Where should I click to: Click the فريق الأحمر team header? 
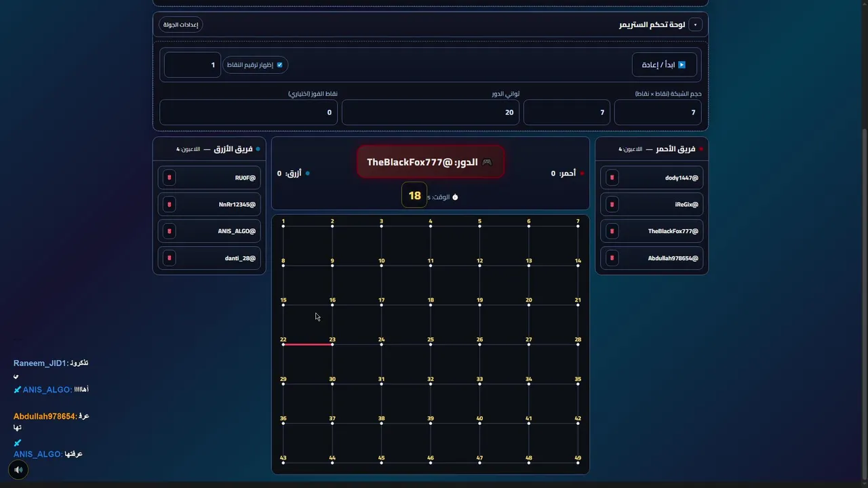click(x=652, y=148)
